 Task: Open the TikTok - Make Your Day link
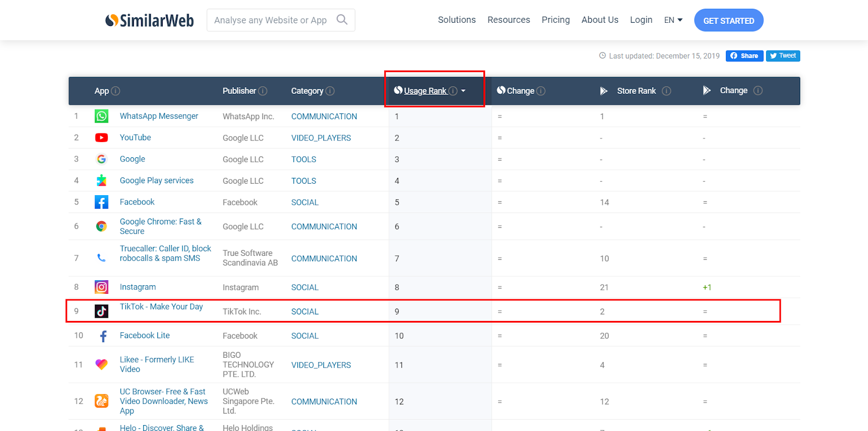point(162,307)
